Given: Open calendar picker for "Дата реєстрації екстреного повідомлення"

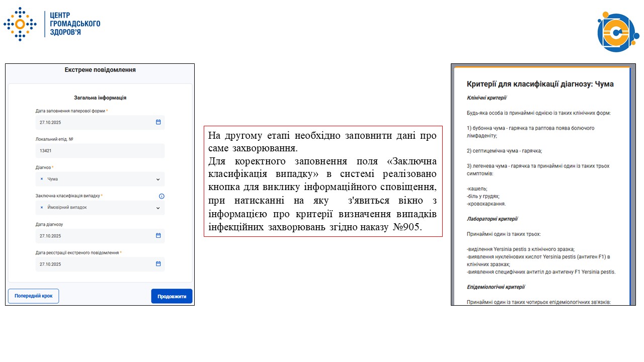Looking at the screenshot, I should coord(158,264).
